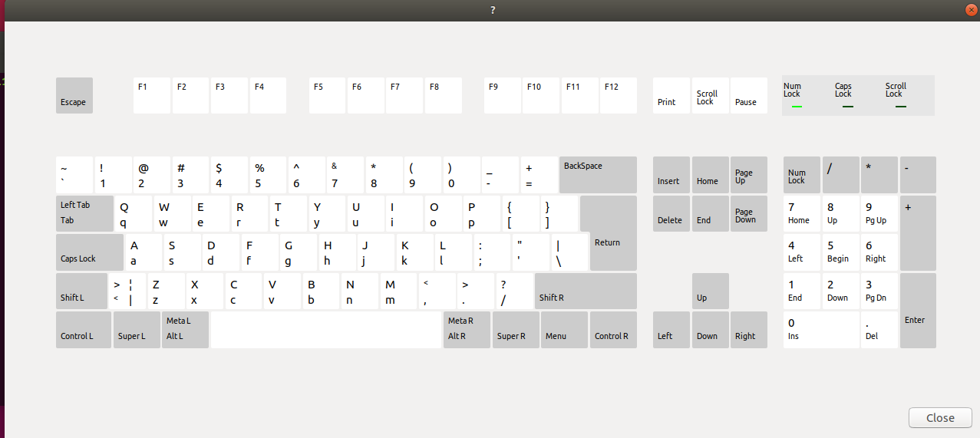Select the A key
980x438 pixels.
pos(144,252)
